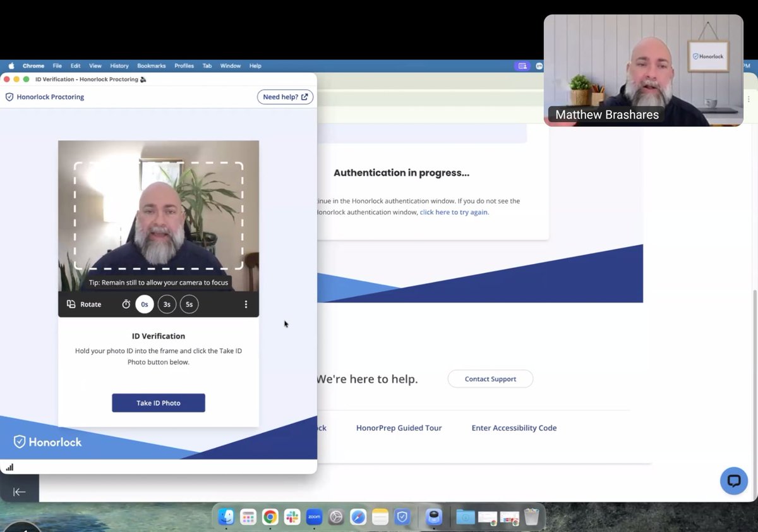Click the Take ID Photo button
Screen dimensions: 758x532
[x=159, y=403]
